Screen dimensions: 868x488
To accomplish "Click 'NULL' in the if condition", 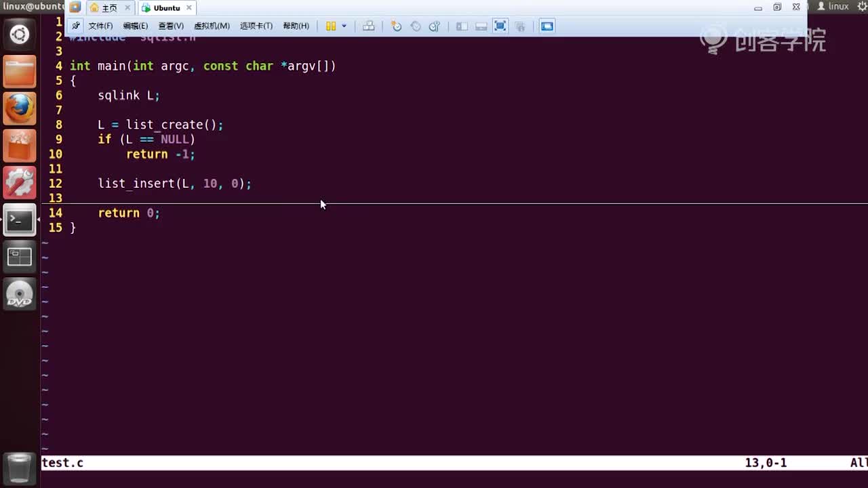I will pos(175,140).
